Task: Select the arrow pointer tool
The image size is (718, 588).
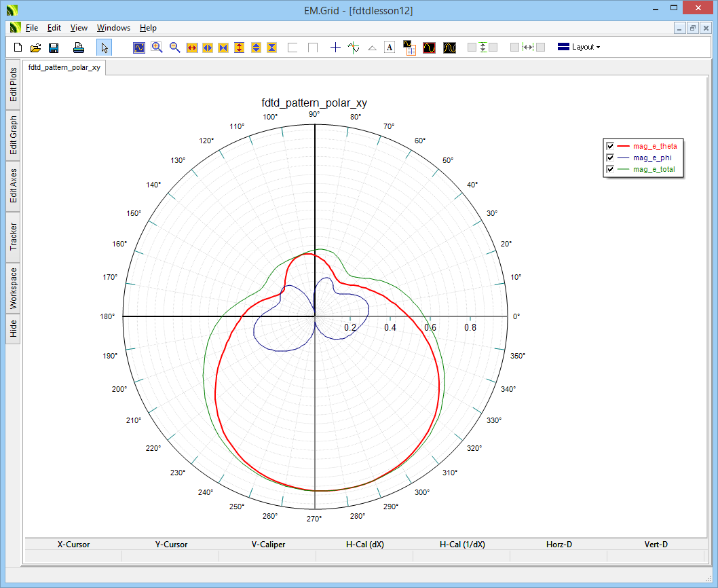Action: [105, 48]
